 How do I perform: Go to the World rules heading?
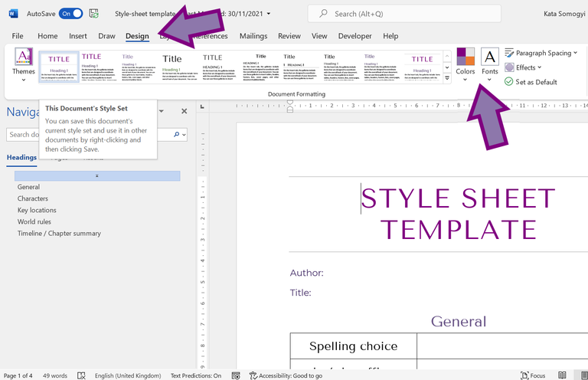[x=34, y=221]
